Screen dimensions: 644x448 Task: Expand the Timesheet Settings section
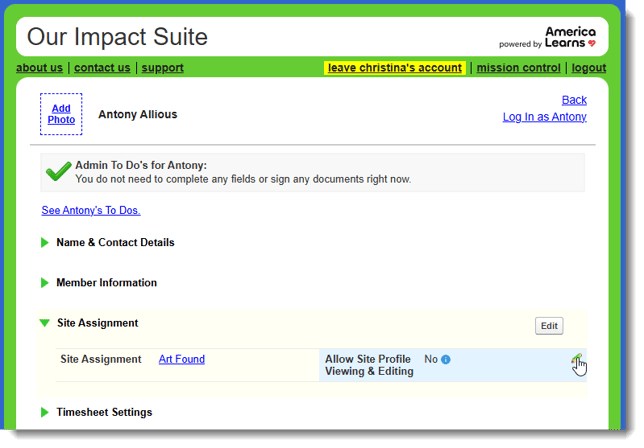tap(103, 412)
